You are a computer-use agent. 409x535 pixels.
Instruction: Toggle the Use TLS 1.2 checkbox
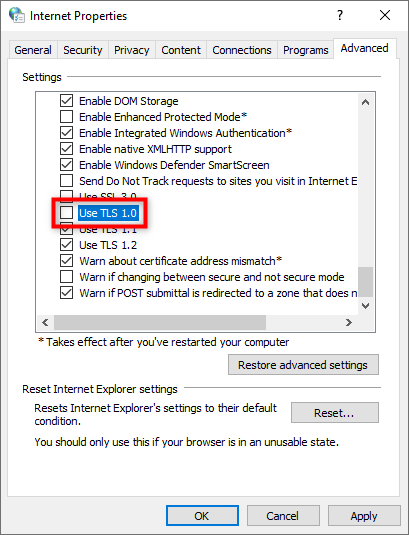[x=67, y=245]
